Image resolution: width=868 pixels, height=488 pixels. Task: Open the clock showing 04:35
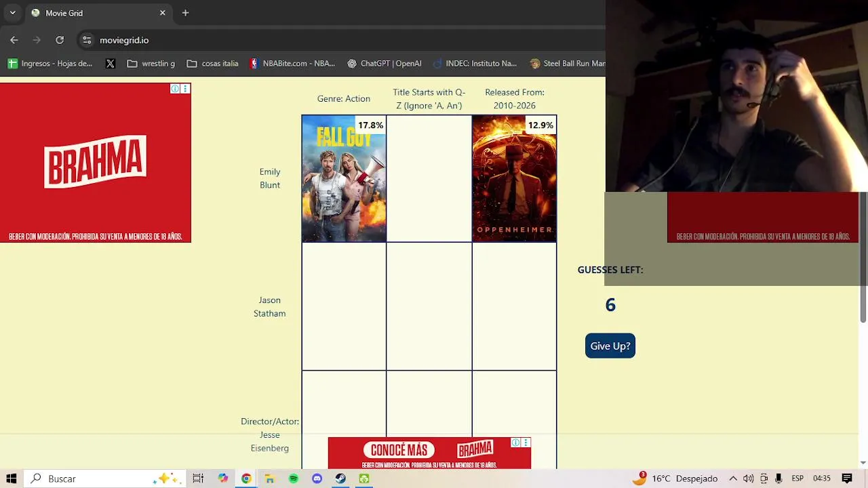coord(822,479)
